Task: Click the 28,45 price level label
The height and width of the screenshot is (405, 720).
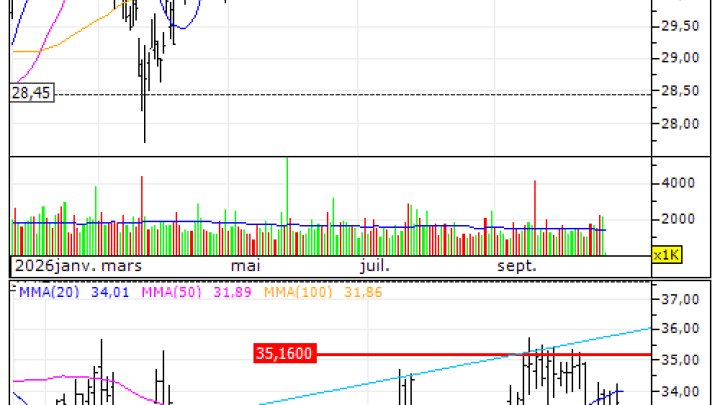Action: click(32, 93)
